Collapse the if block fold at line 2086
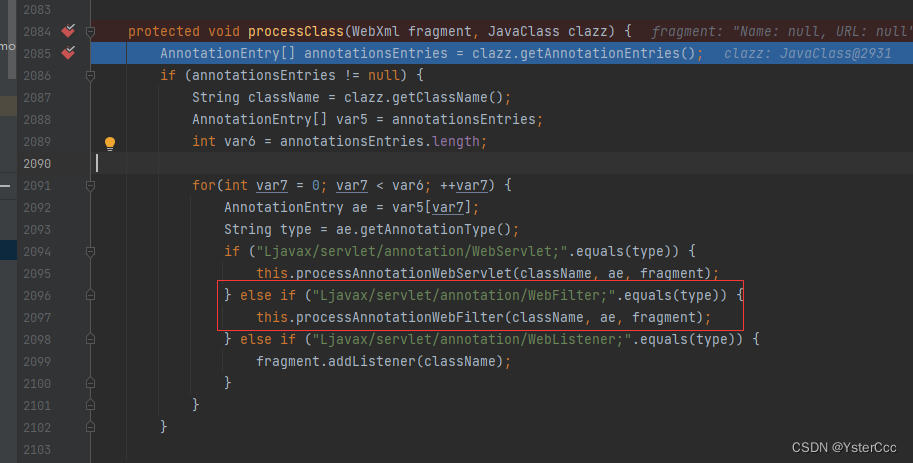The width and height of the screenshot is (913, 463). point(90,76)
